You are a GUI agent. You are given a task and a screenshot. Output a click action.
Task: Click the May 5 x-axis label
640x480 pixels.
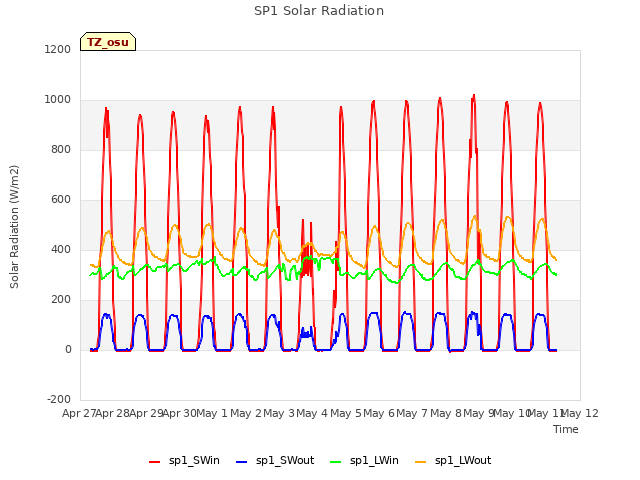point(346,413)
